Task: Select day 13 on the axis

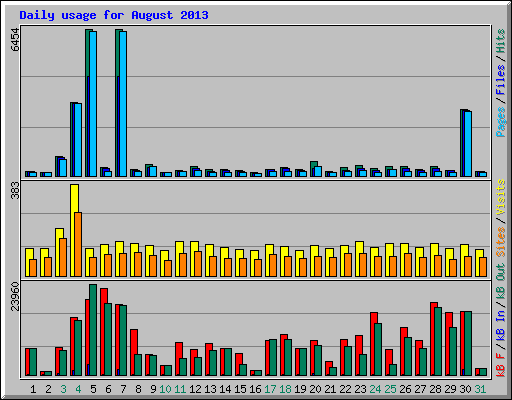Action: point(210,389)
